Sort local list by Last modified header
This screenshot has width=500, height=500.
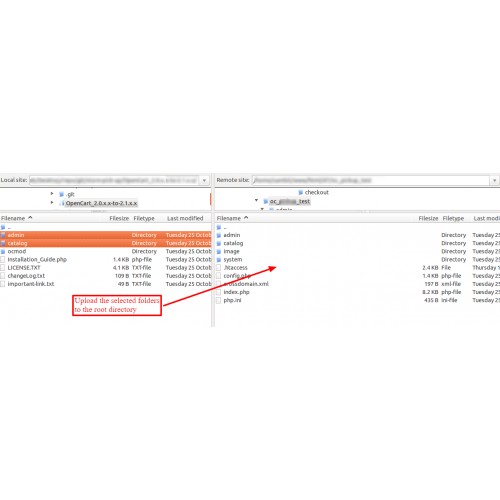coord(185,218)
